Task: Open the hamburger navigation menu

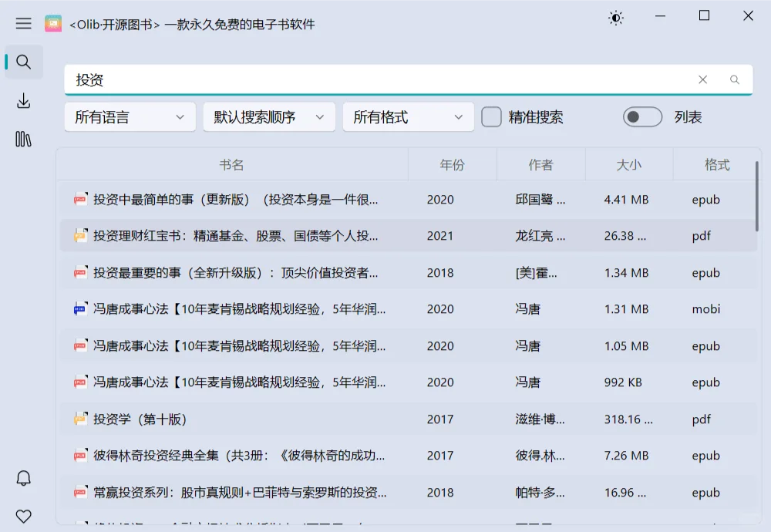Action: tap(23, 24)
